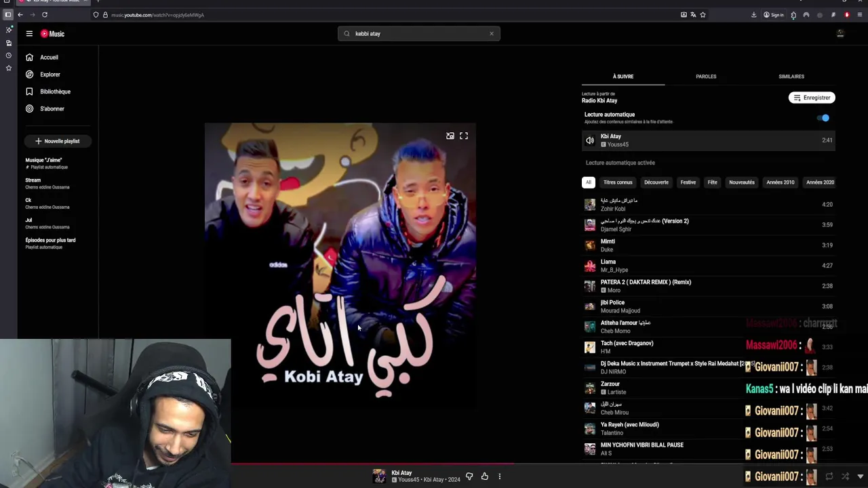The image size is (868, 488).
Task: Open the hamburger guide menu
Action: click(29, 33)
